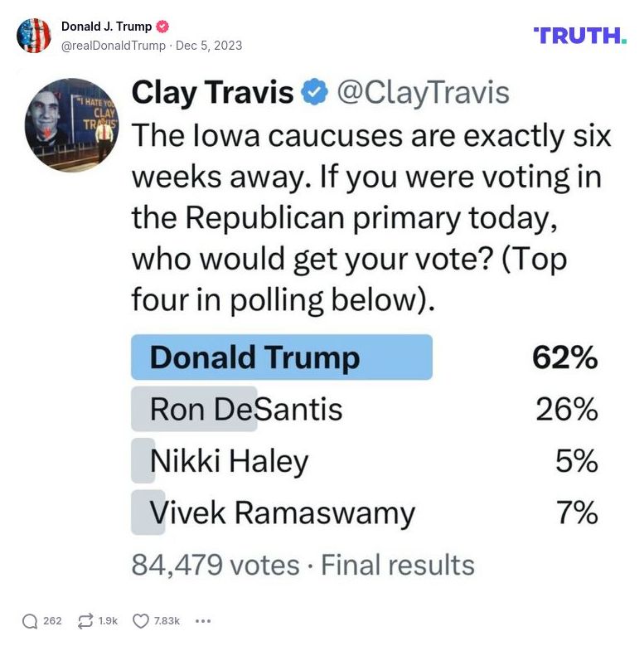Like the post with the heart icon
The width and height of the screenshot is (644, 646).
click(141, 620)
